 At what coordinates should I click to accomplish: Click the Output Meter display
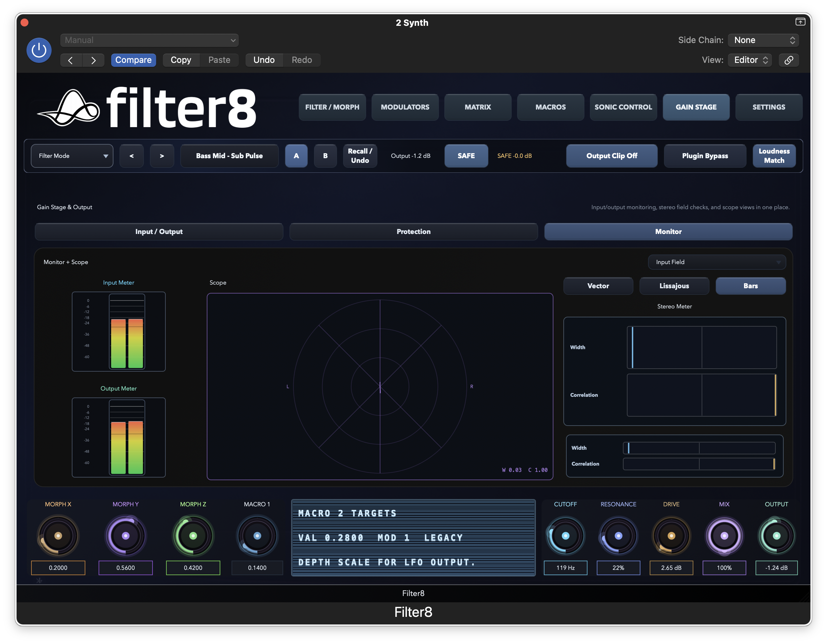(x=119, y=437)
